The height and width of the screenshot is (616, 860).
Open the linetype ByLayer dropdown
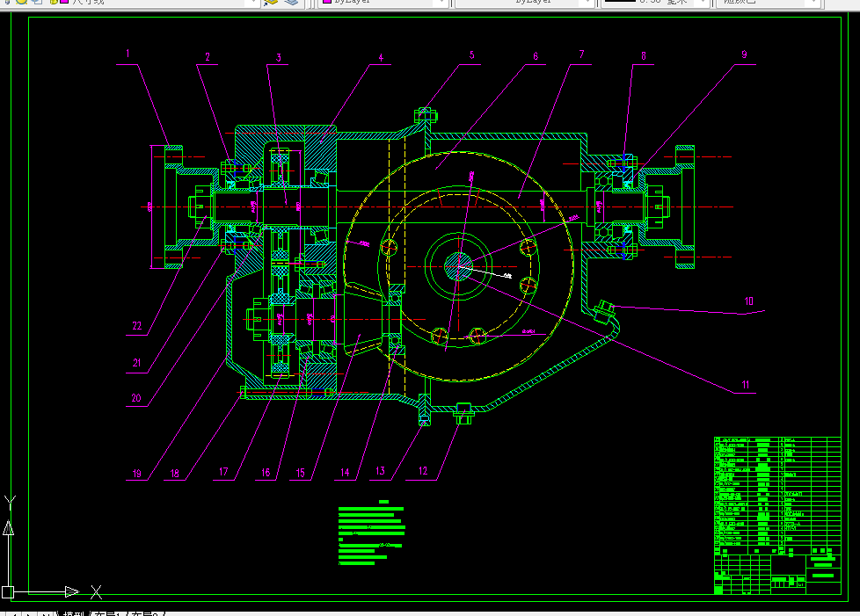tap(524, 2)
